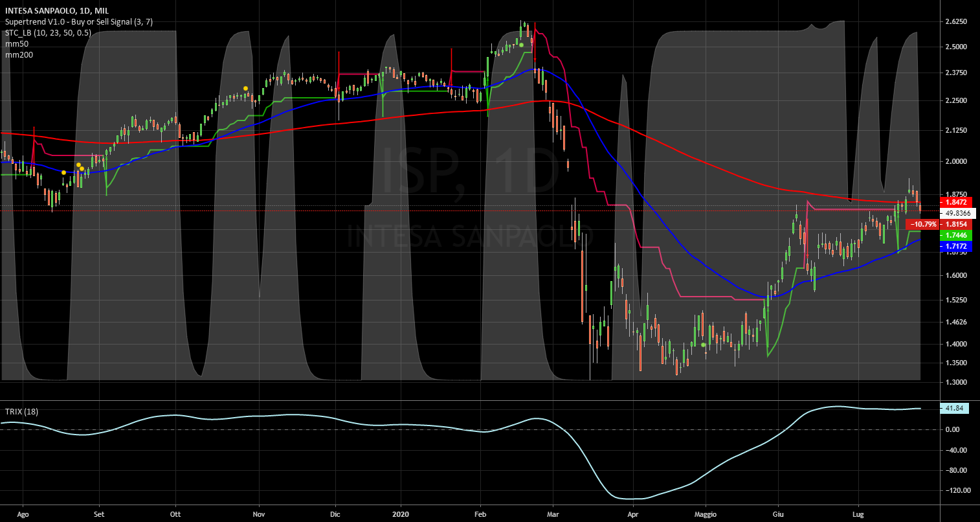980x522 pixels.
Task: Click the Dic date on the time axis
Action: (335, 516)
